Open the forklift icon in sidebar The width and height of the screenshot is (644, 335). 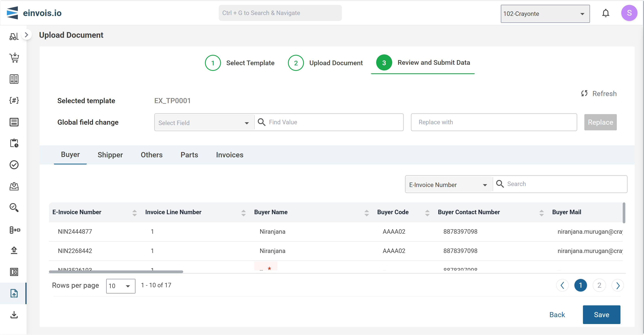point(14,37)
